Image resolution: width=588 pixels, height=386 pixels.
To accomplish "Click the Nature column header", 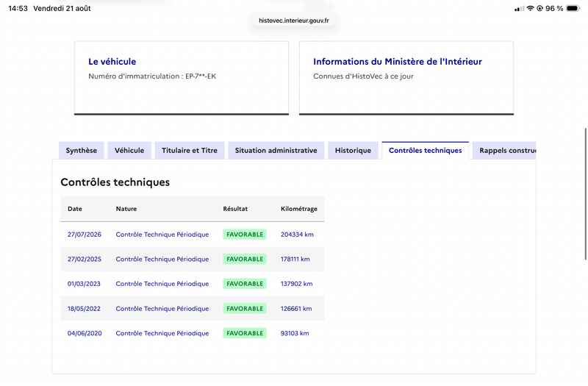I will coord(126,209).
